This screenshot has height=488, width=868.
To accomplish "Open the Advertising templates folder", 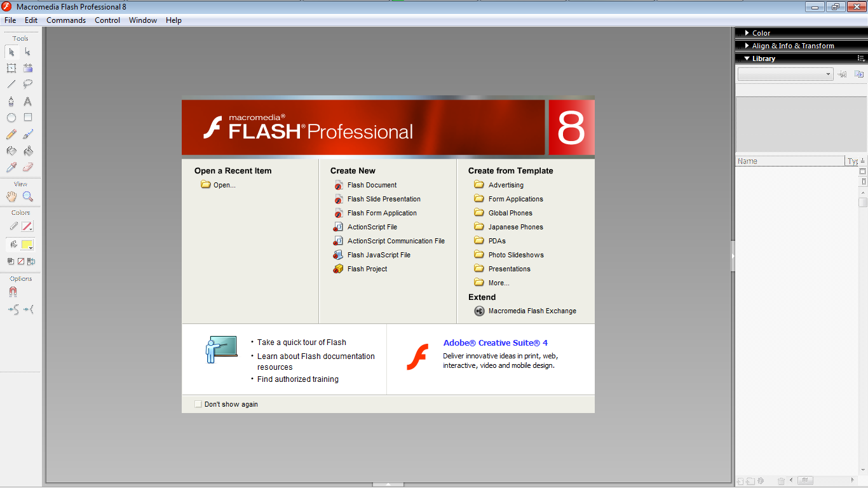I will [x=499, y=185].
